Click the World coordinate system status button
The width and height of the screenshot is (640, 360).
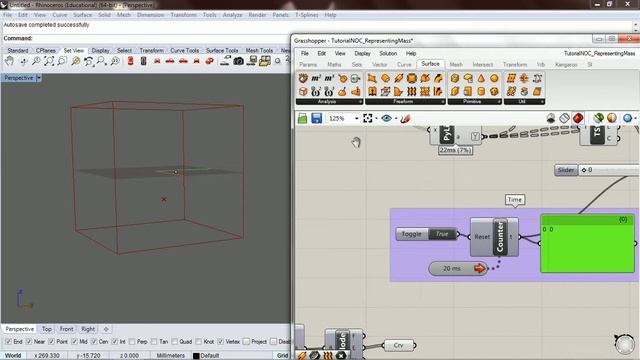[13, 356]
